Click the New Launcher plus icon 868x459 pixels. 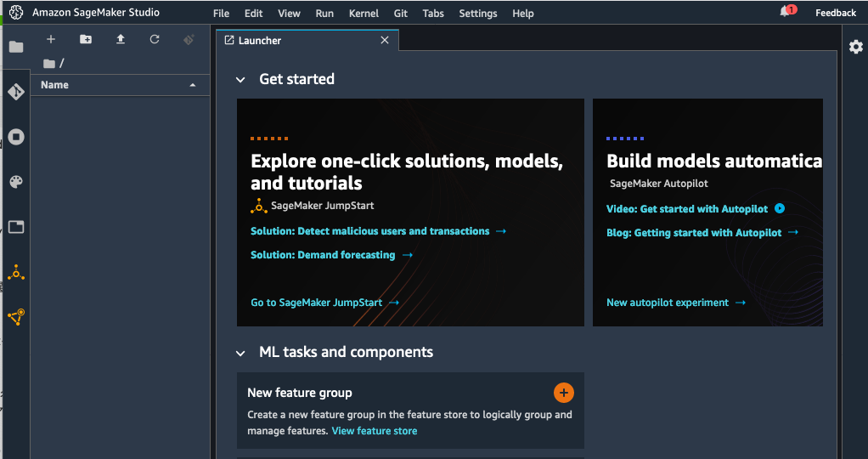51,39
